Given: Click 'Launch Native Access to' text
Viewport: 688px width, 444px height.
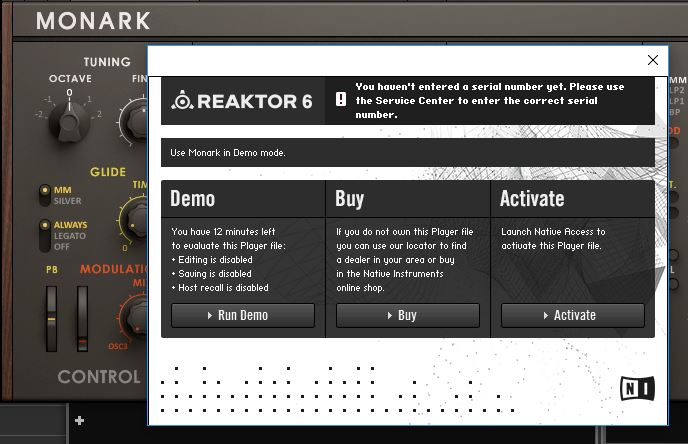Looking at the screenshot, I should (553, 232).
